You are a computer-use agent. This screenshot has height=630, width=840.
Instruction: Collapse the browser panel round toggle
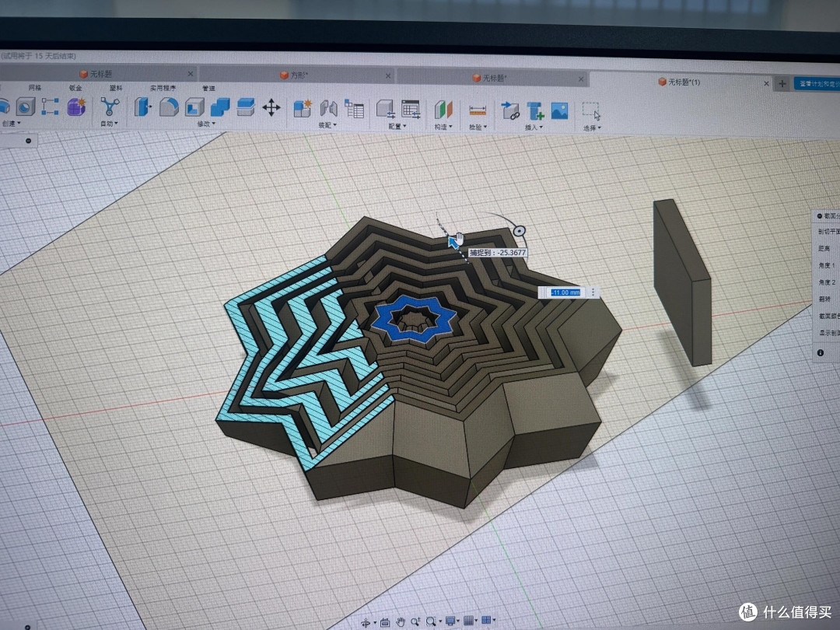pos(29,141)
